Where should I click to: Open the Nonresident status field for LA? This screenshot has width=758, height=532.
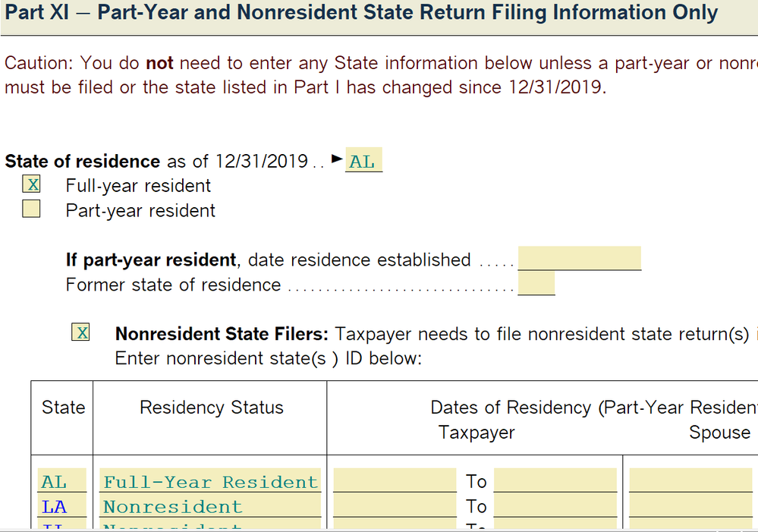[x=210, y=506]
